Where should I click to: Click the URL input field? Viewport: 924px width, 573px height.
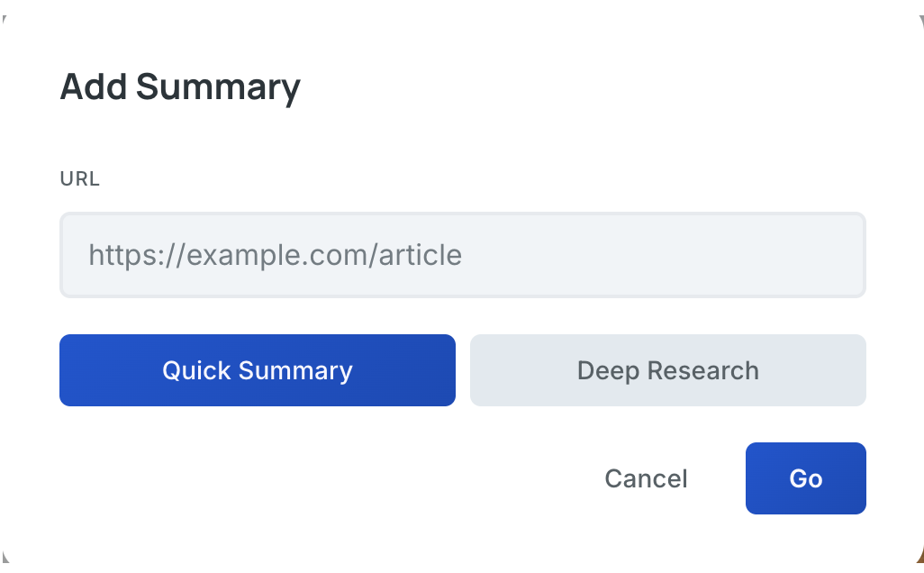[x=463, y=255]
